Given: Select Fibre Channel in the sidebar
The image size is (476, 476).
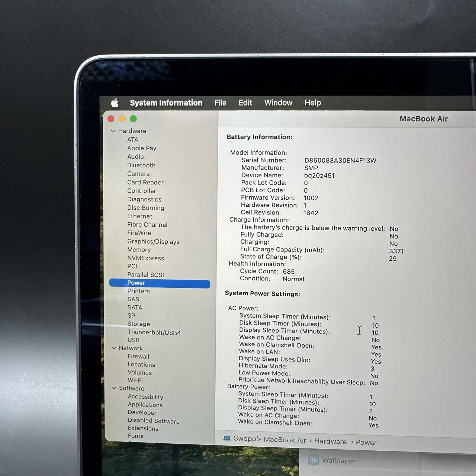Looking at the screenshot, I should (147, 225).
